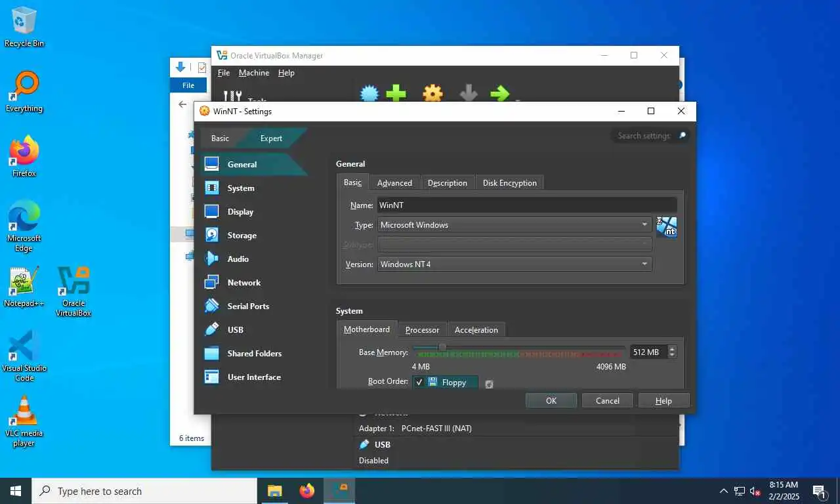Switch to the Description tab

click(448, 183)
